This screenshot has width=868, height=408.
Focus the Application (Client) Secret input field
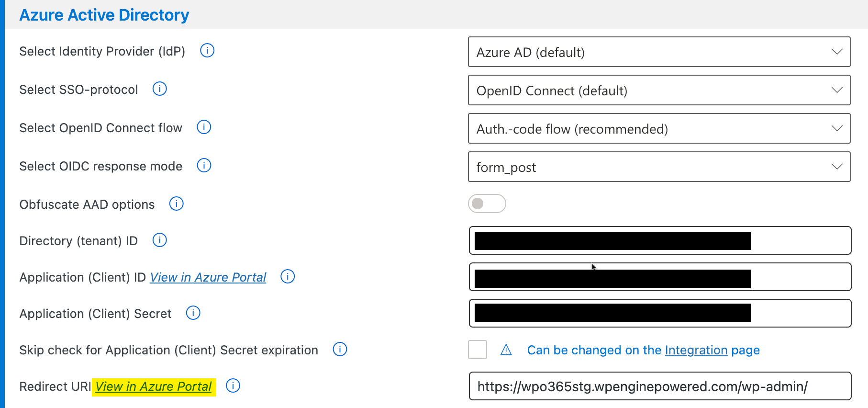tap(660, 313)
